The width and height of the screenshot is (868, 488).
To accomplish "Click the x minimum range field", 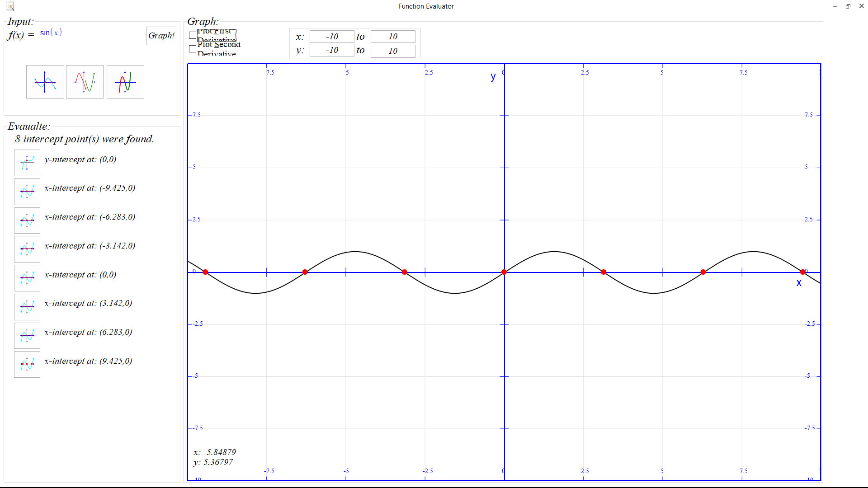I will click(332, 37).
